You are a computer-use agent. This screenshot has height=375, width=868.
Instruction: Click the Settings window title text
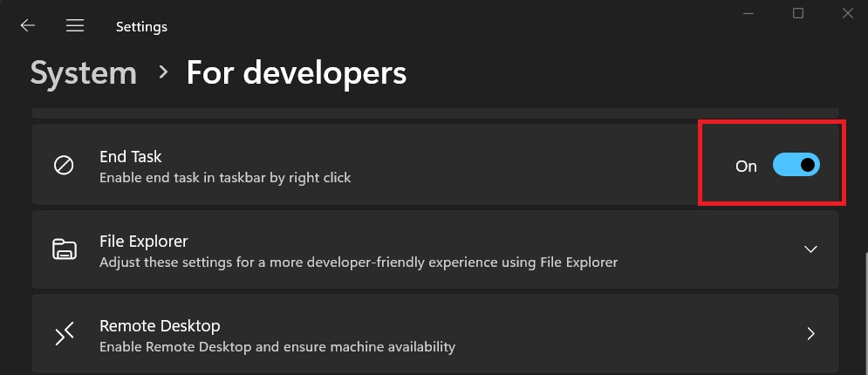pos(141,27)
